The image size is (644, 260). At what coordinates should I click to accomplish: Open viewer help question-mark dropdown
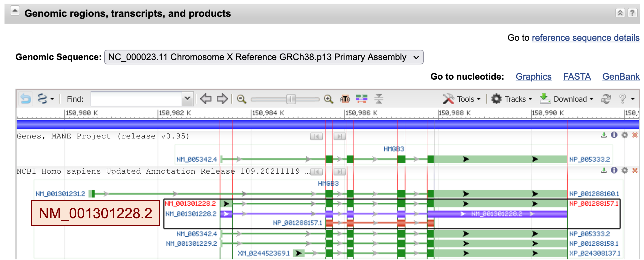tap(626, 99)
